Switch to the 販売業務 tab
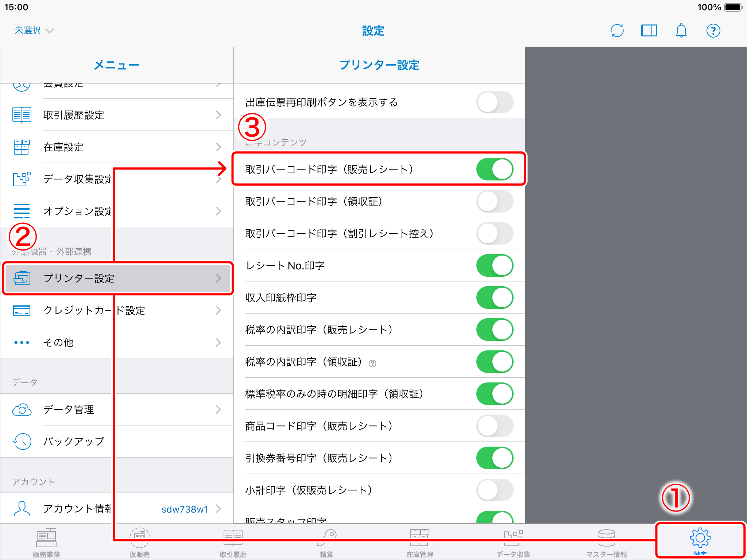The width and height of the screenshot is (747, 560). (x=46, y=543)
